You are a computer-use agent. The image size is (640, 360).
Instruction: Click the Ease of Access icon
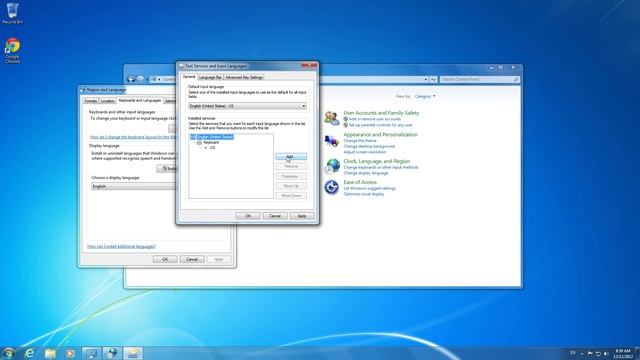(332, 187)
